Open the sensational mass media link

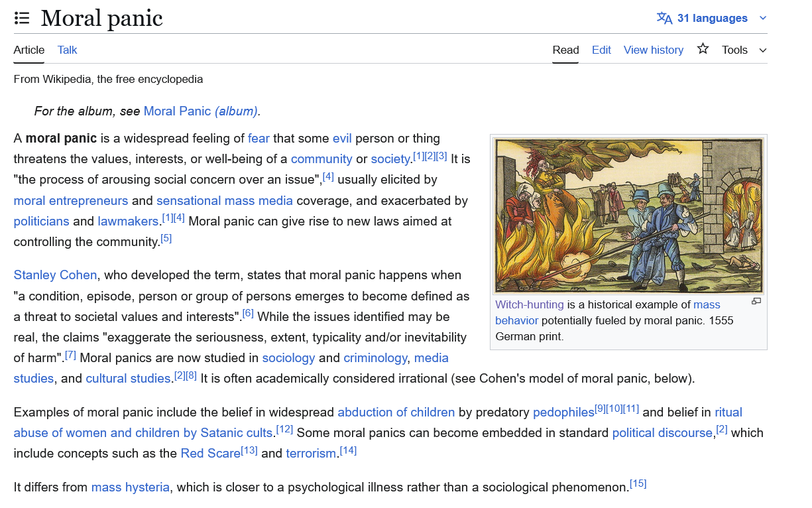225,200
